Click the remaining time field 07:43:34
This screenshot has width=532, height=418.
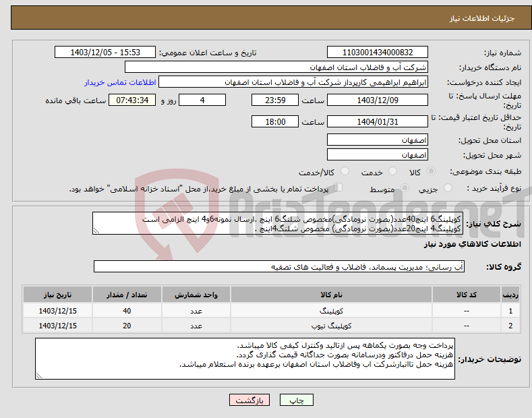point(132,100)
